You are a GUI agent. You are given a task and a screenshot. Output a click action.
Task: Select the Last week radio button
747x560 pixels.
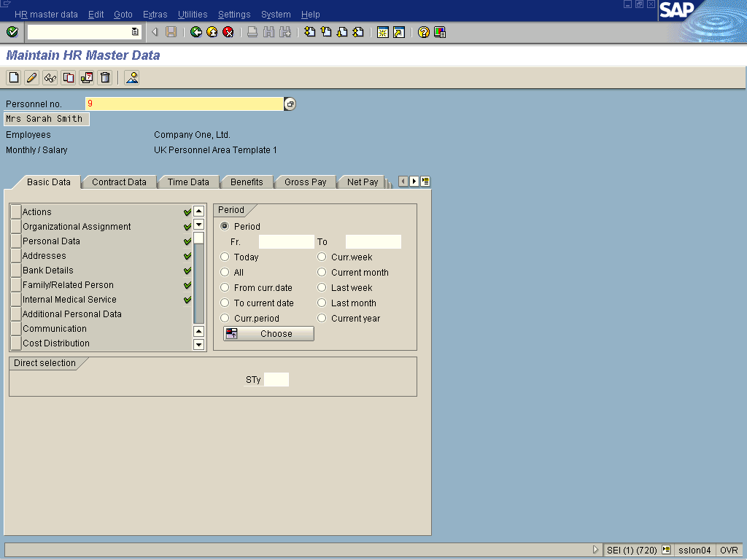[322, 287]
